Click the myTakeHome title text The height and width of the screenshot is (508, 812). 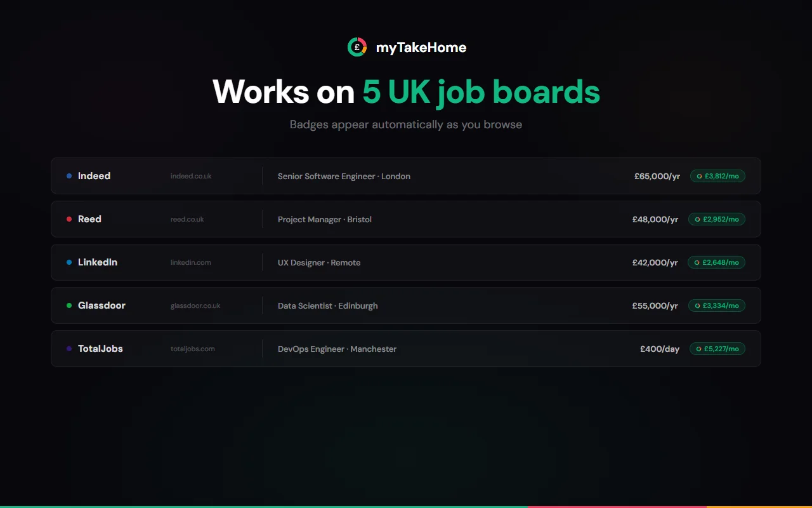point(421,47)
